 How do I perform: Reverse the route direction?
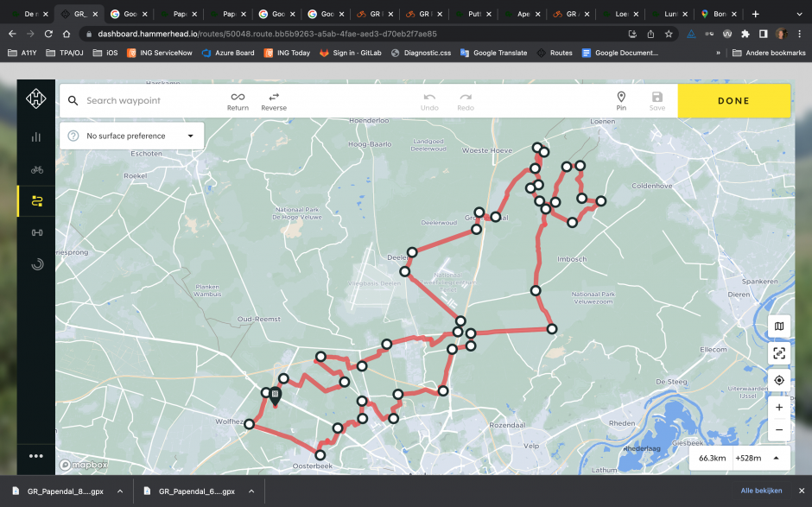[x=274, y=100]
